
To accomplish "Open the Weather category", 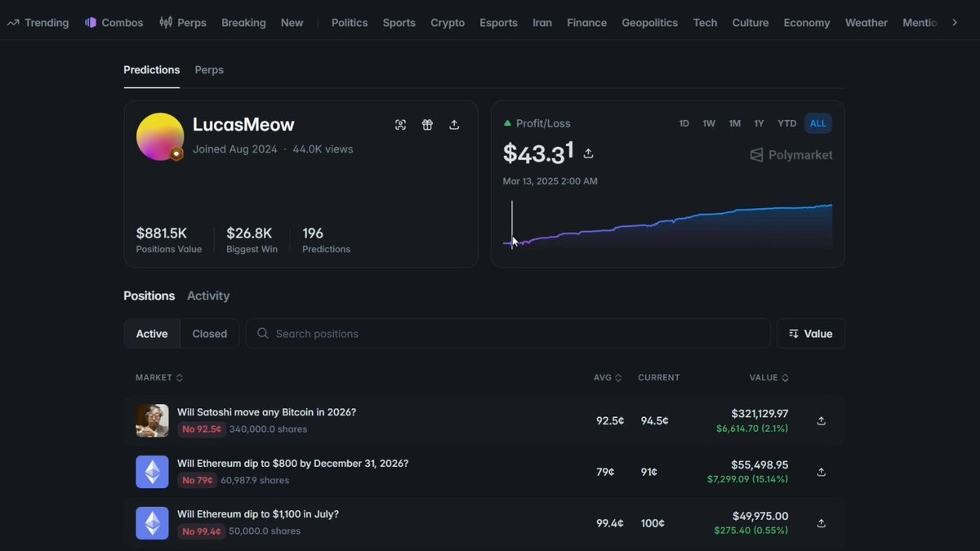I will coord(866,23).
